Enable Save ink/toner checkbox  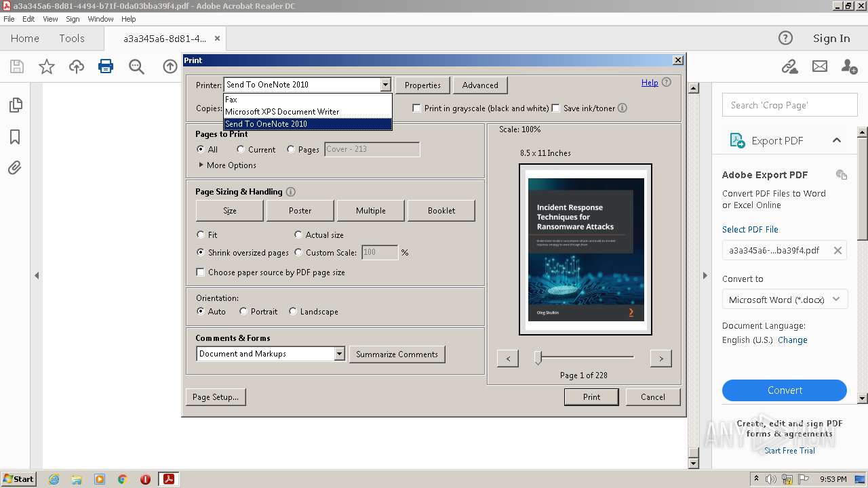[556, 108]
